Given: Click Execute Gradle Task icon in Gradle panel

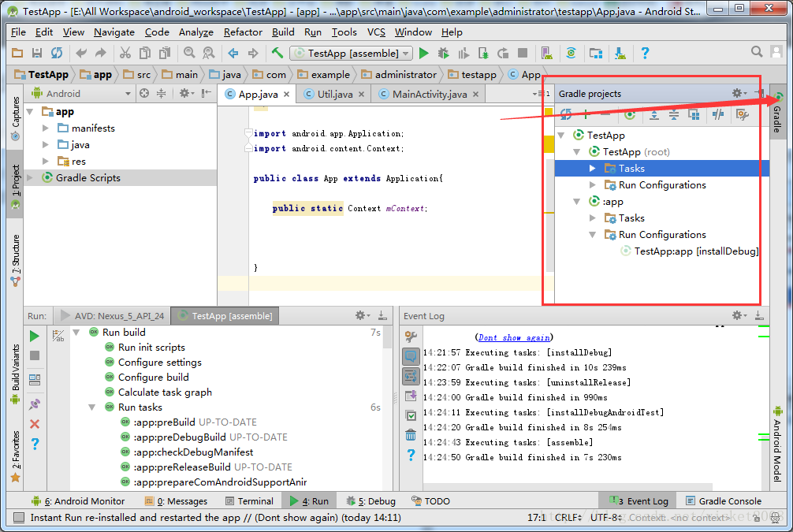Looking at the screenshot, I should [x=630, y=115].
